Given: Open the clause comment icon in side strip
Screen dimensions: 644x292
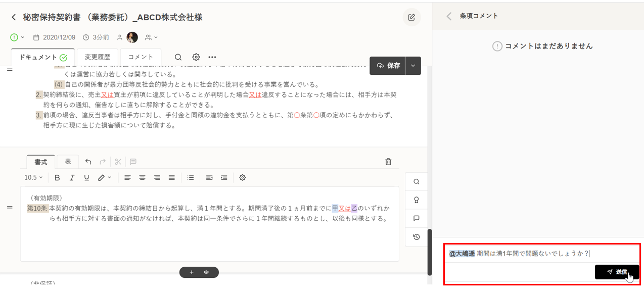Looking at the screenshot, I should point(417,218).
